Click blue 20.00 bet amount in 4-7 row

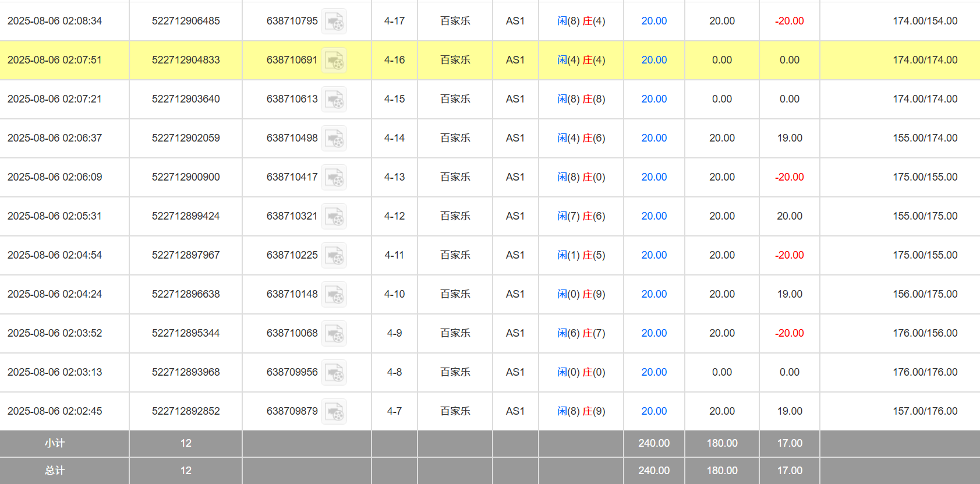pyautogui.click(x=654, y=411)
